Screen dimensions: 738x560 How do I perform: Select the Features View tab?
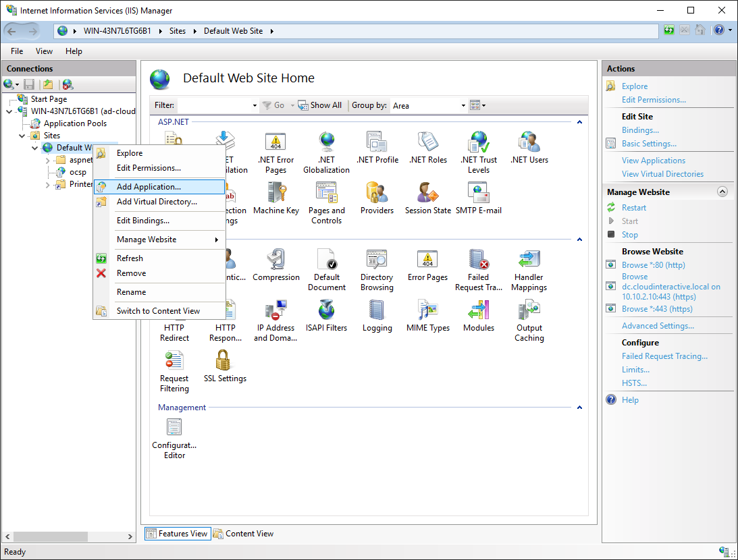[x=178, y=534]
